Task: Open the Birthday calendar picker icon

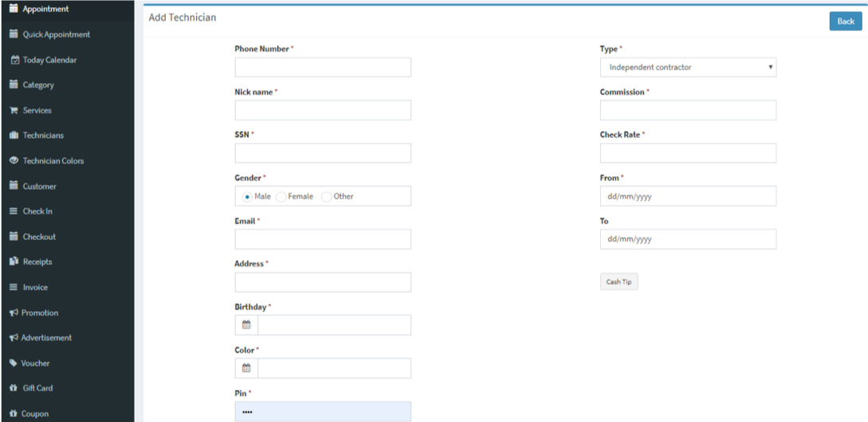Action: (246, 325)
